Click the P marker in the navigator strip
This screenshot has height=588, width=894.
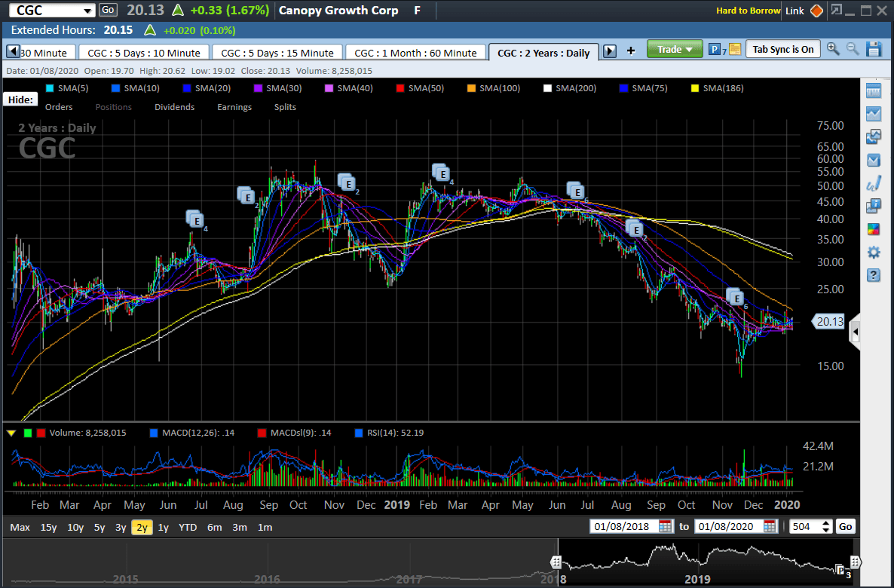(x=840, y=569)
